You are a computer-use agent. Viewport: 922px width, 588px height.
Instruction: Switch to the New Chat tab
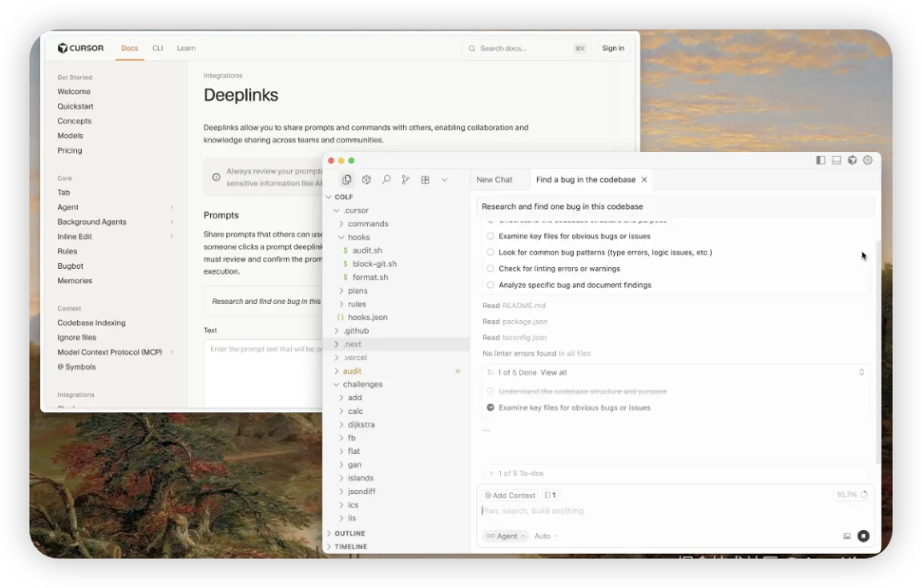pyautogui.click(x=494, y=180)
